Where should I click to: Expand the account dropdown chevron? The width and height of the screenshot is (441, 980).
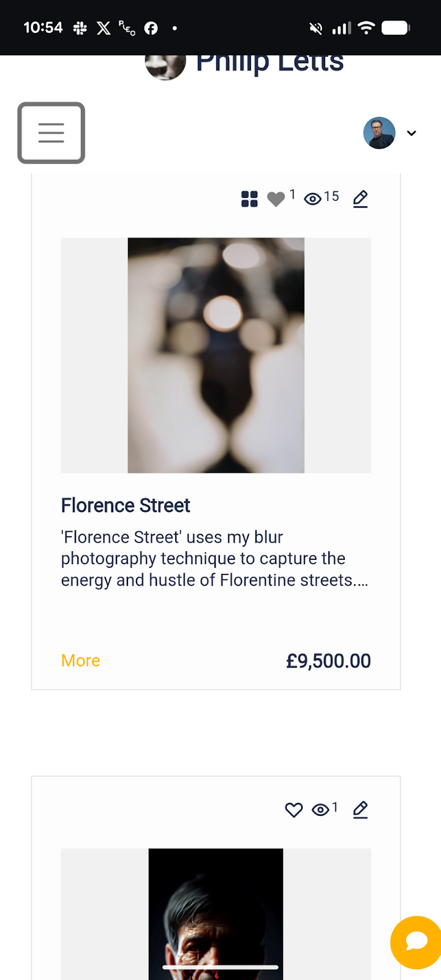(412, 133)
